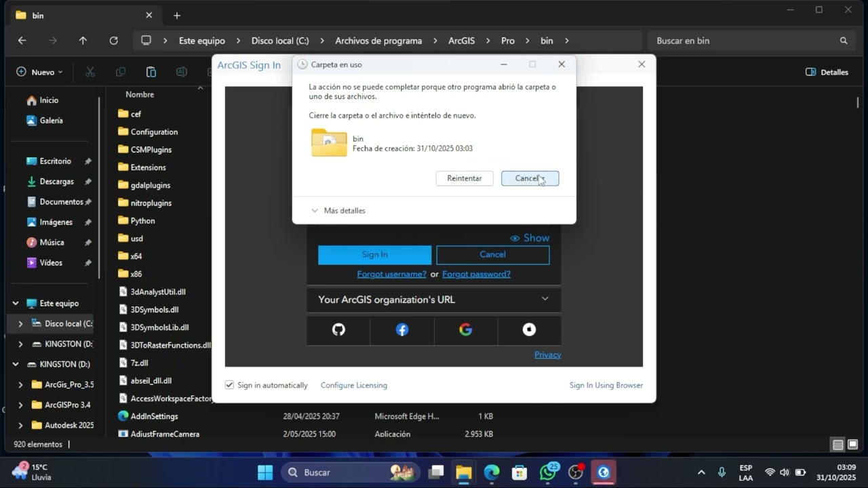868x488 pixels.
Task: Open Microsoft Edge from the taskbar
Action: coord(492,472)
